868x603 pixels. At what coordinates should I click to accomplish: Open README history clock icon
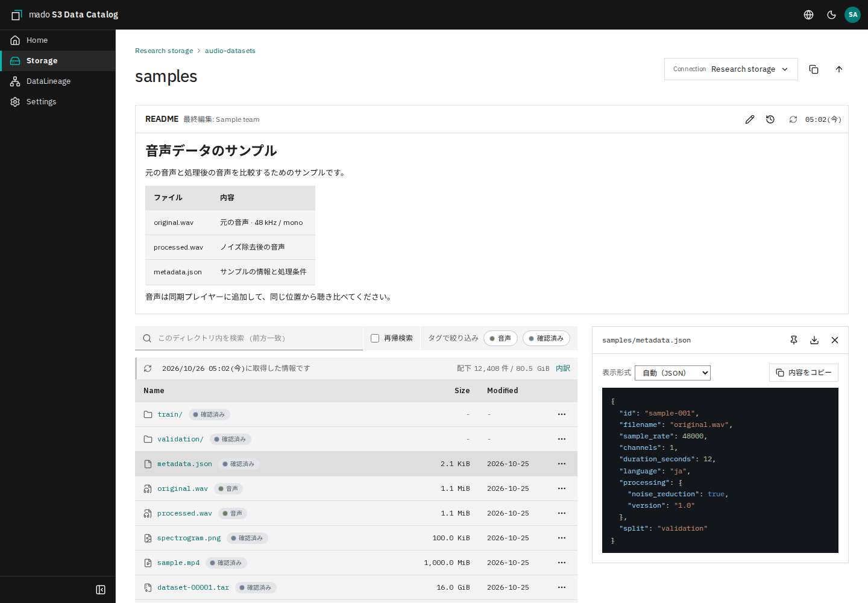770,119
